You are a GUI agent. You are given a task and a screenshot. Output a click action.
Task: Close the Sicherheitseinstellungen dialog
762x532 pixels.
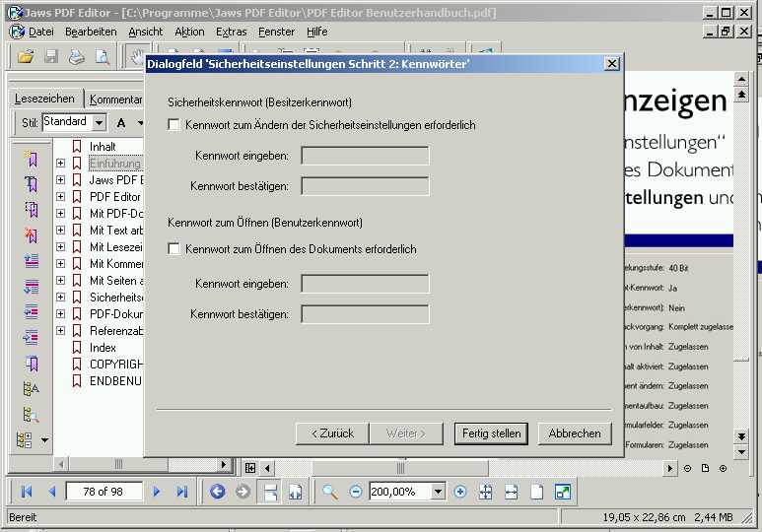click(612, 64)
